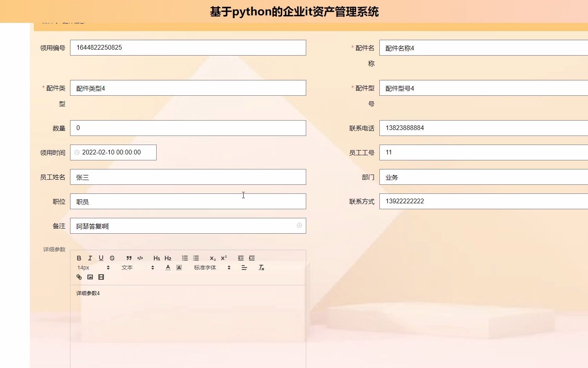Toggle strikethrough formatting in the editor
The width and height of the screenshot is (588, 368).
point(112,258)
